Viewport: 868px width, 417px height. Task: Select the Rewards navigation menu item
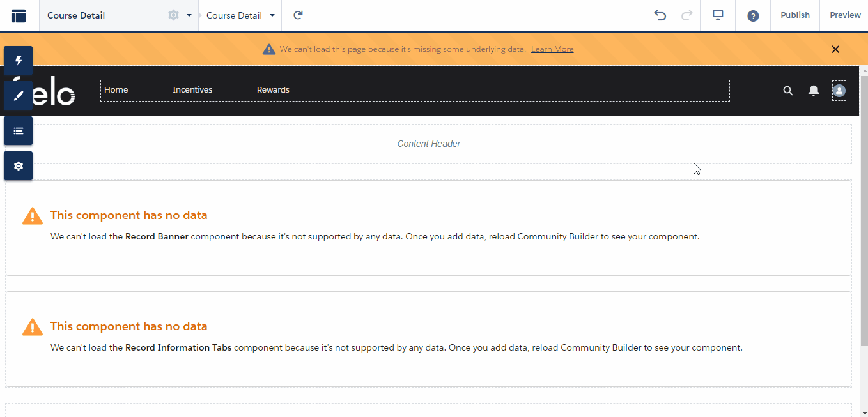click(273, 90)
